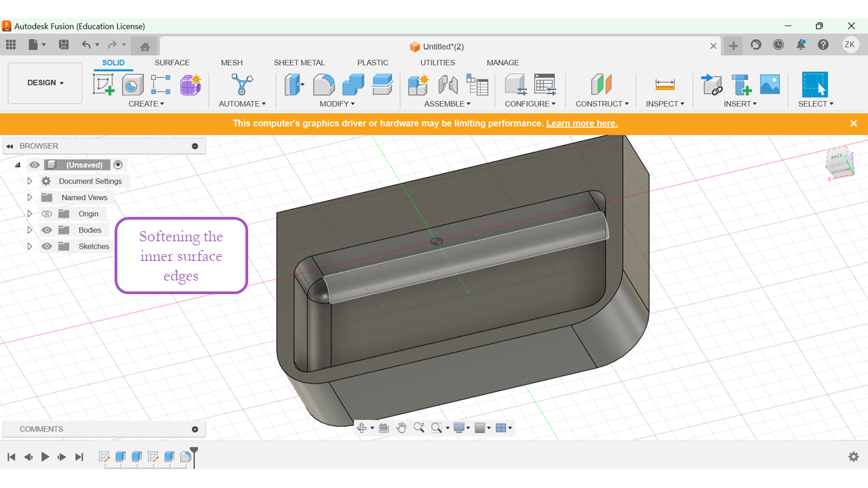This screenshot has width=868, height=488.
Task: Switch to the SURFACE tab
Action: point(172,62)
